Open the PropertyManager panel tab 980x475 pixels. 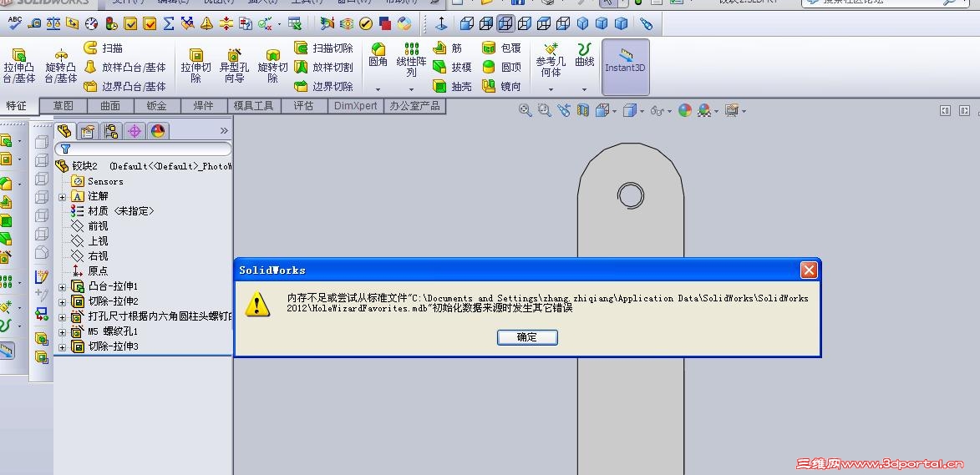(88, 131)
